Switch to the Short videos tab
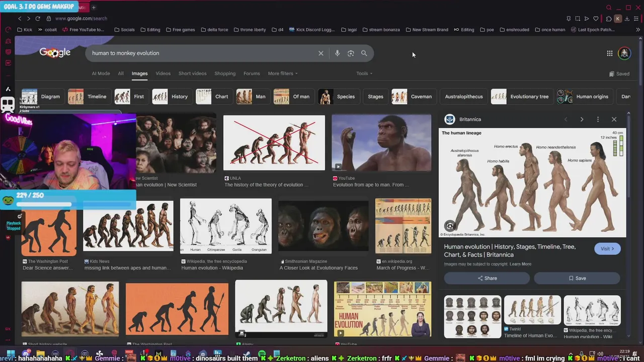This screenshot has width=644, height=362. coord(192,73)
